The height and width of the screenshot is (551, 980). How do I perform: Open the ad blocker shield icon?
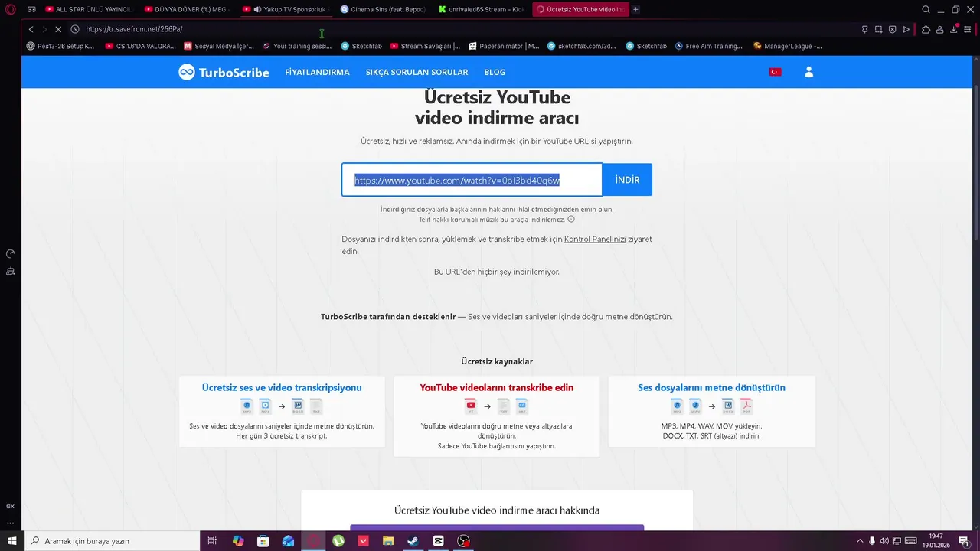(892, 29)
